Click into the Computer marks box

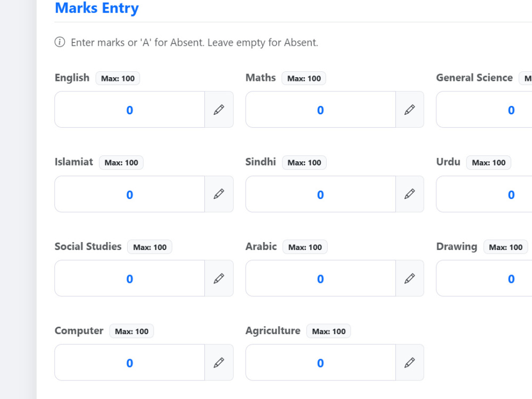(130, 363)
